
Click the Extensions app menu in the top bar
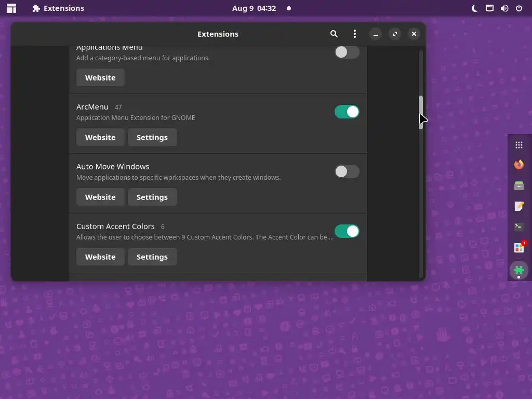(58, 8)
